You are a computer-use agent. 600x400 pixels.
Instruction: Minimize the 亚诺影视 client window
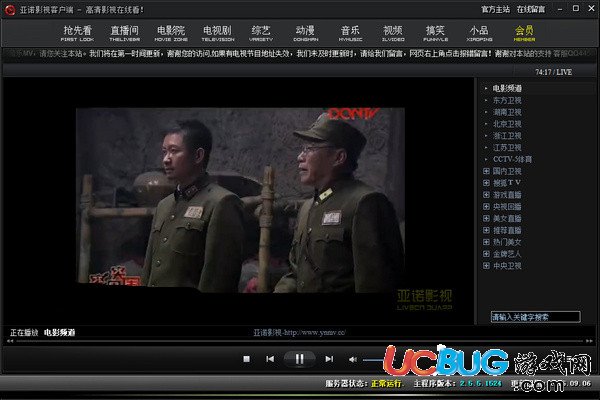(560, 9)
